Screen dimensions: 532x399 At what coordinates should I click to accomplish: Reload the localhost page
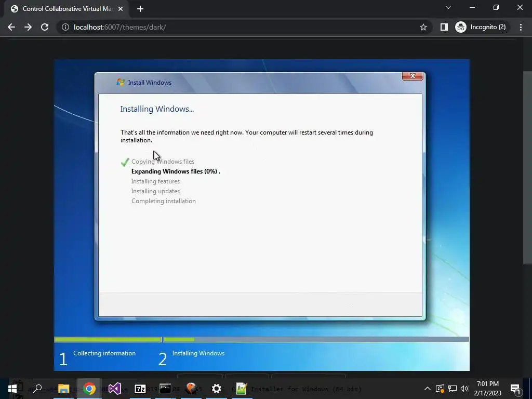coord(45,27)
